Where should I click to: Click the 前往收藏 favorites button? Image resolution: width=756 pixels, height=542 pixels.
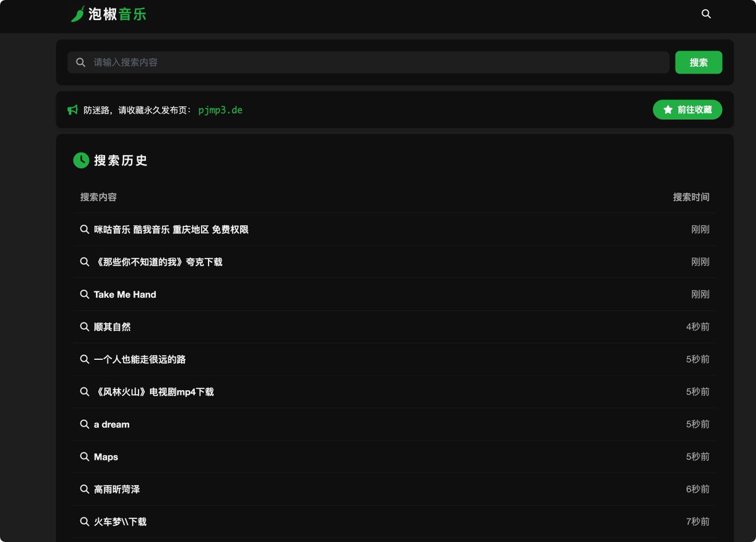click(x=687, y=109)
